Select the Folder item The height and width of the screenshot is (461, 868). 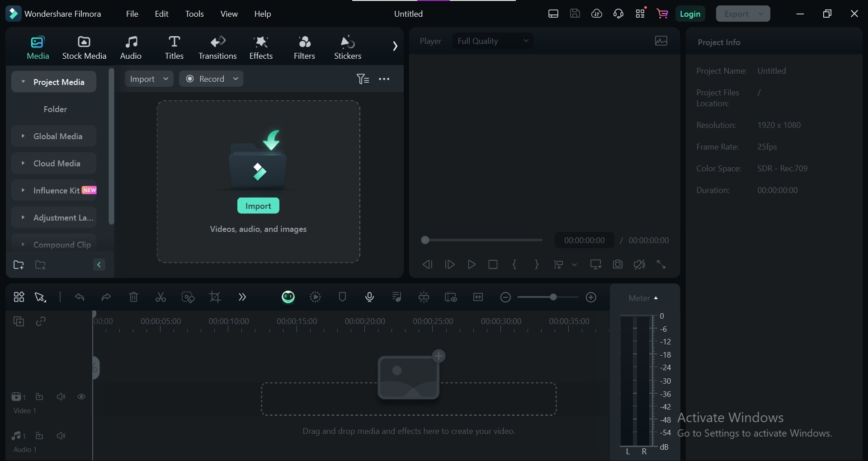click(x=55, y=109)
